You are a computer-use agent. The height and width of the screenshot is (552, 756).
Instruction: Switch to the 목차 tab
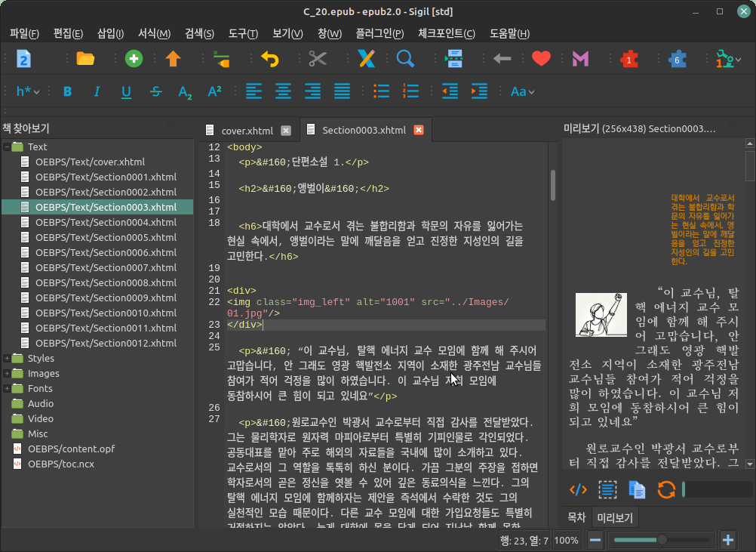click(576, 518)
